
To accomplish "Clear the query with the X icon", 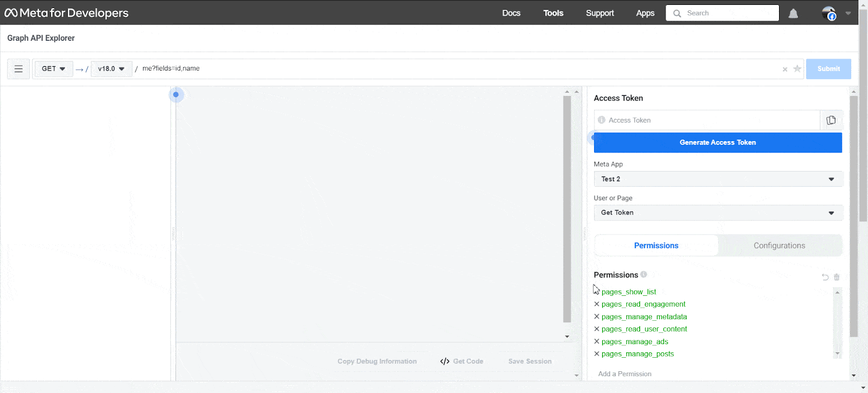I will [x=784, y=69].
